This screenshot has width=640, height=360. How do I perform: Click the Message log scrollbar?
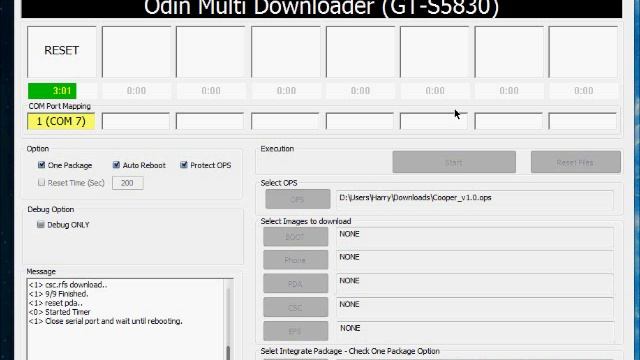pos(228,319)
